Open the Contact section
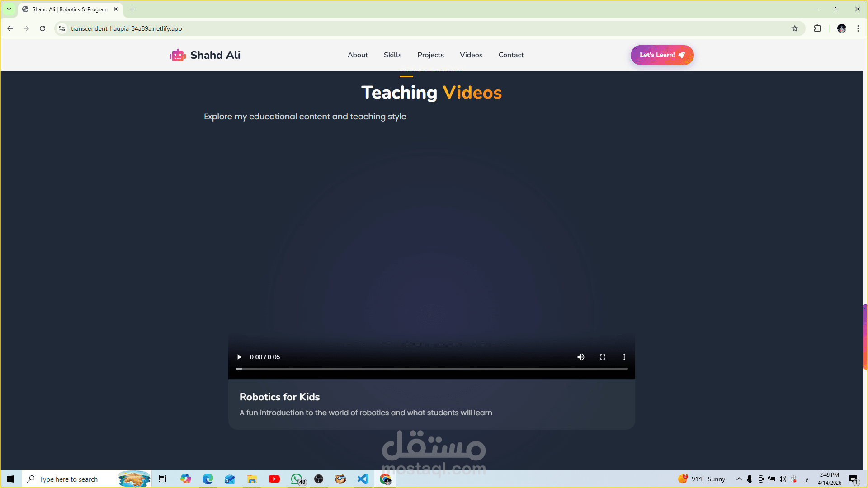 pos(511,55)
